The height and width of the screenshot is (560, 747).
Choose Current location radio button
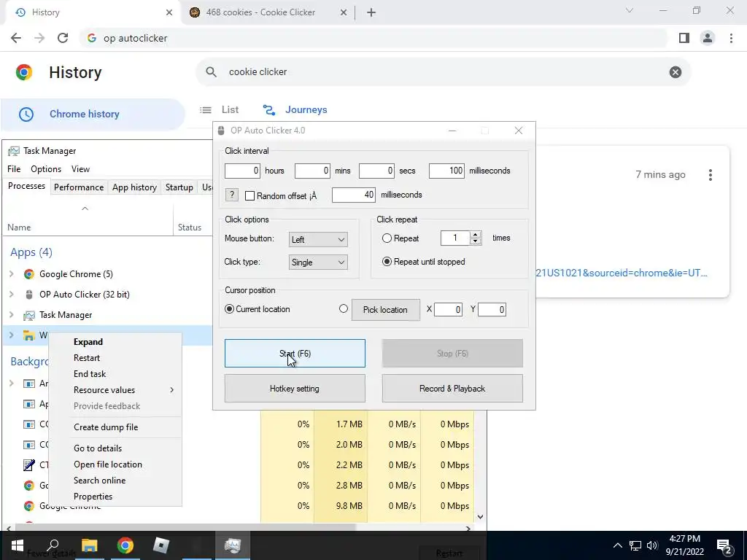229,309
